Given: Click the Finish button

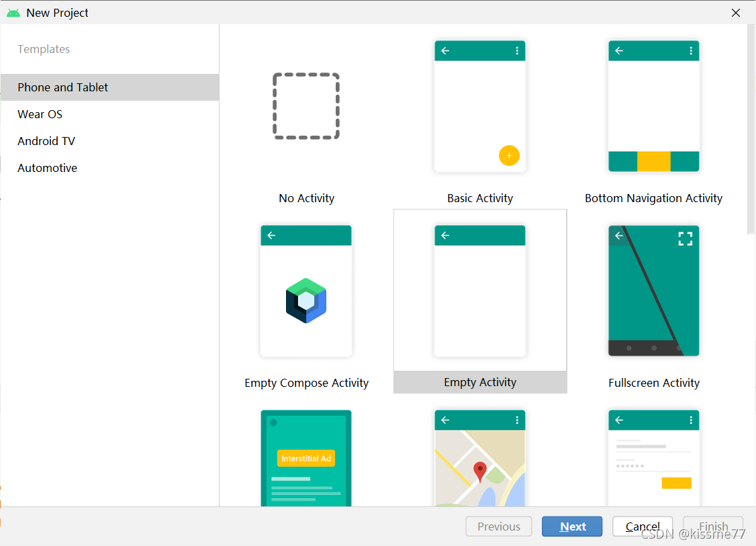Looking at the screenshot, I should point(713,527).
